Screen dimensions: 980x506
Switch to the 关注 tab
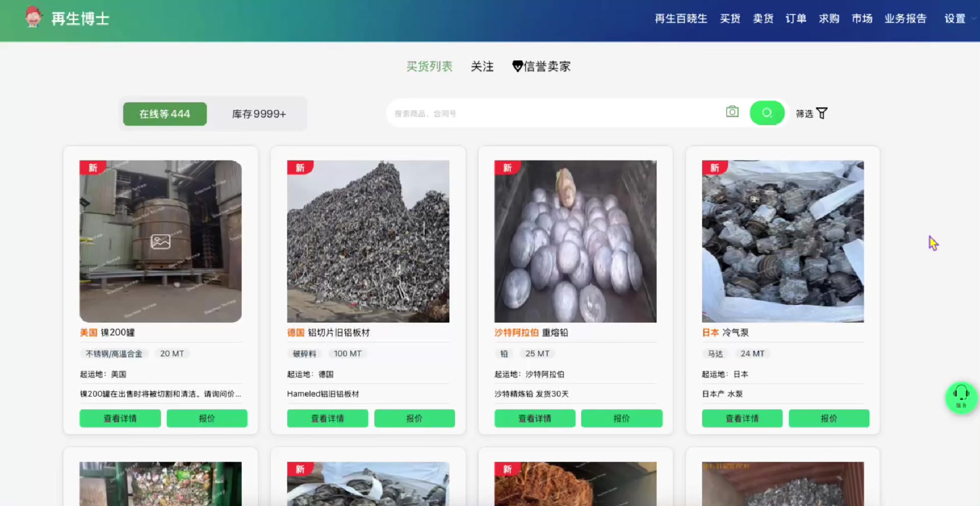(482, 66)
